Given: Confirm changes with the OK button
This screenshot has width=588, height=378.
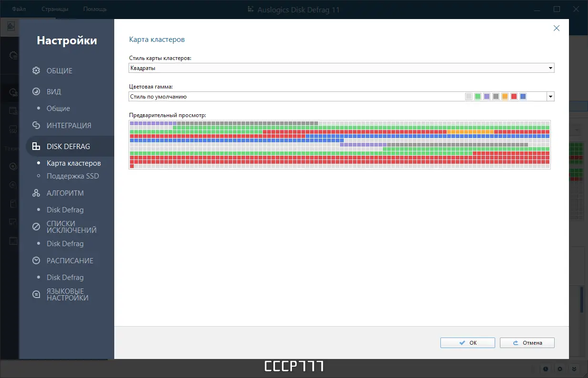Looking at the screenshot, I should (467, 342).
